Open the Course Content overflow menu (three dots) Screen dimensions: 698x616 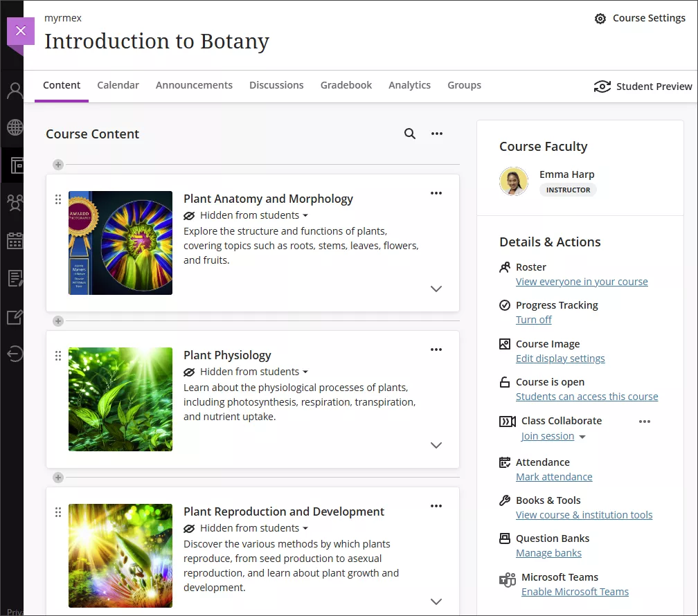(x=437, y=133)
